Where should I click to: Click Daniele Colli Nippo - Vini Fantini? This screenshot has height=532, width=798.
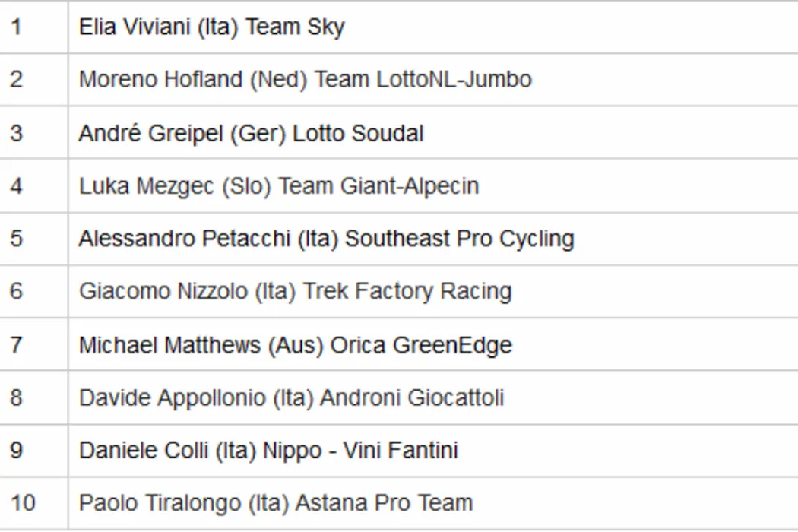[268, 451]
